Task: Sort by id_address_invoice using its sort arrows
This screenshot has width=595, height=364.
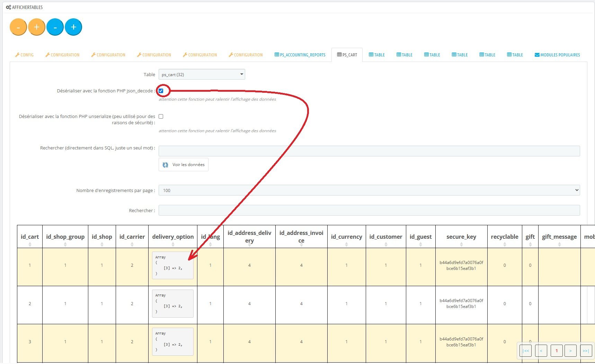Action: pyautogui.click(x=301, y=245)
